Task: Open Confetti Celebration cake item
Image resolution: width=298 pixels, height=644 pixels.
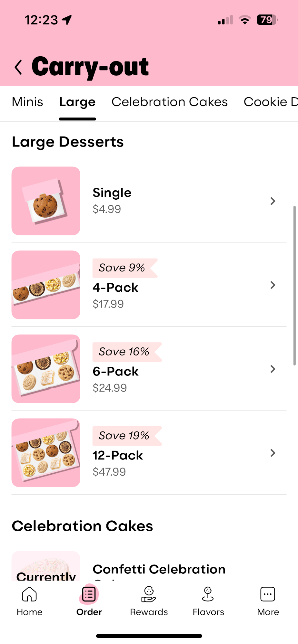Action: (159, 569)
